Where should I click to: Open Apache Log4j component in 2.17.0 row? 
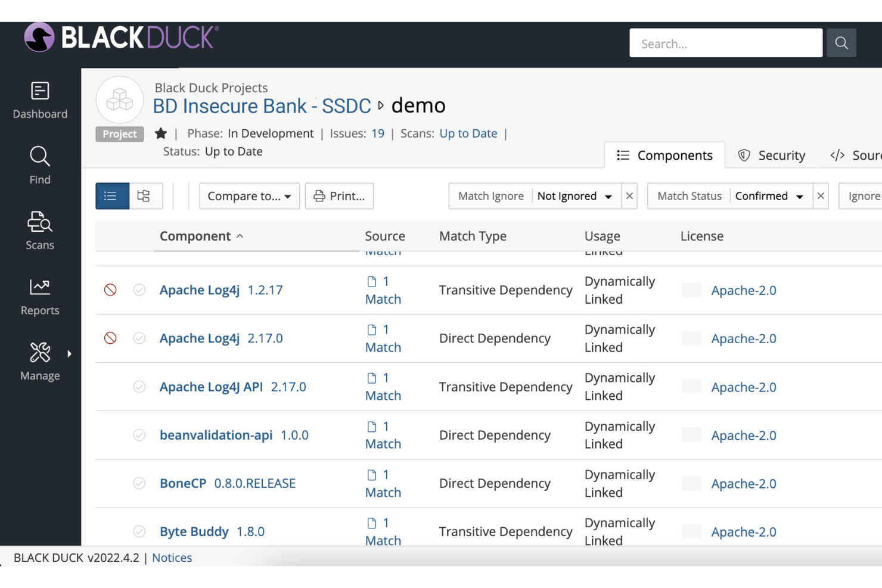[200, 338]
